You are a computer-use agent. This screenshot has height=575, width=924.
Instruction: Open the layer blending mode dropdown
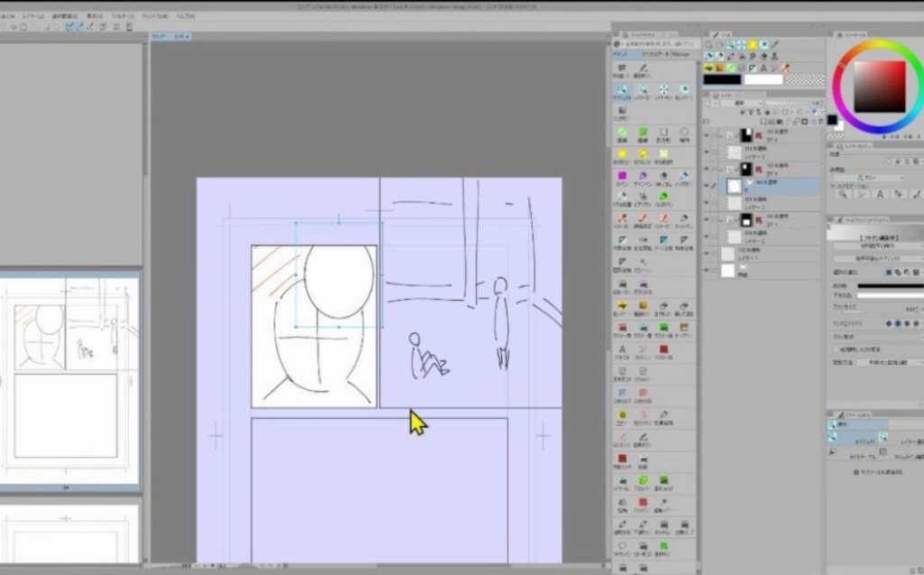742,103
